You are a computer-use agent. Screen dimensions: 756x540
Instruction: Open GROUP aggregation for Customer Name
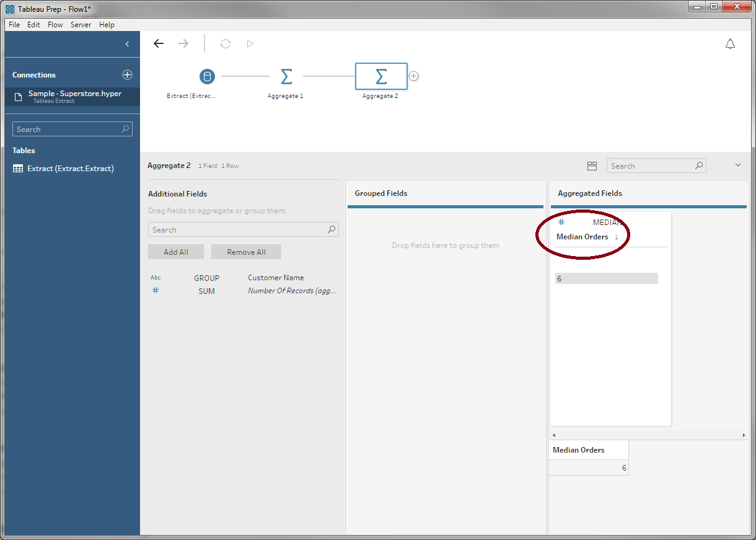point(206,278)
